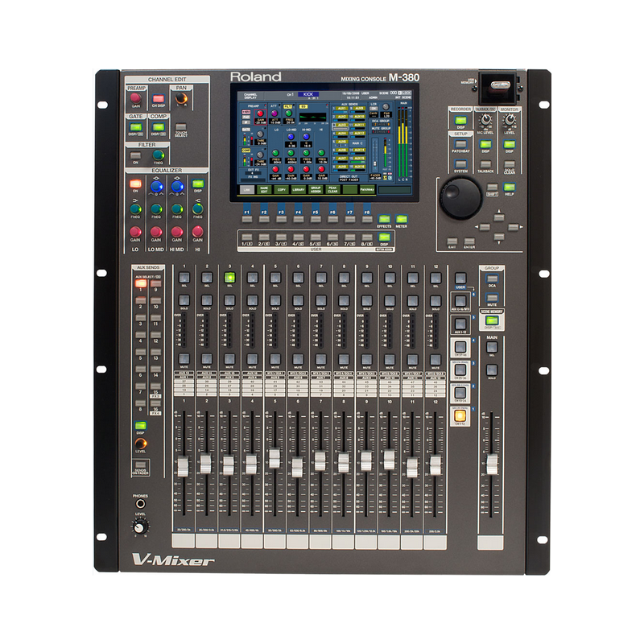
Task: Enable the Group DCA button
Action: [492, 279]
